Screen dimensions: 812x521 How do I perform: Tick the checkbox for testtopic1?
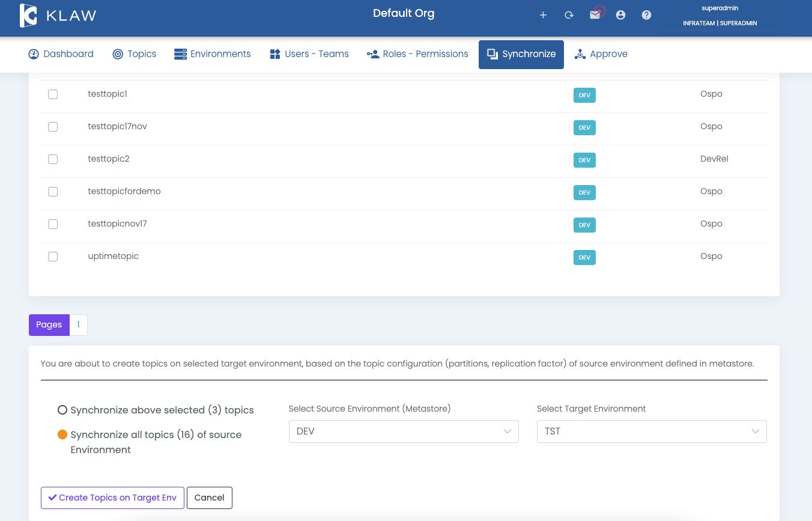click(x=53, y=94)
